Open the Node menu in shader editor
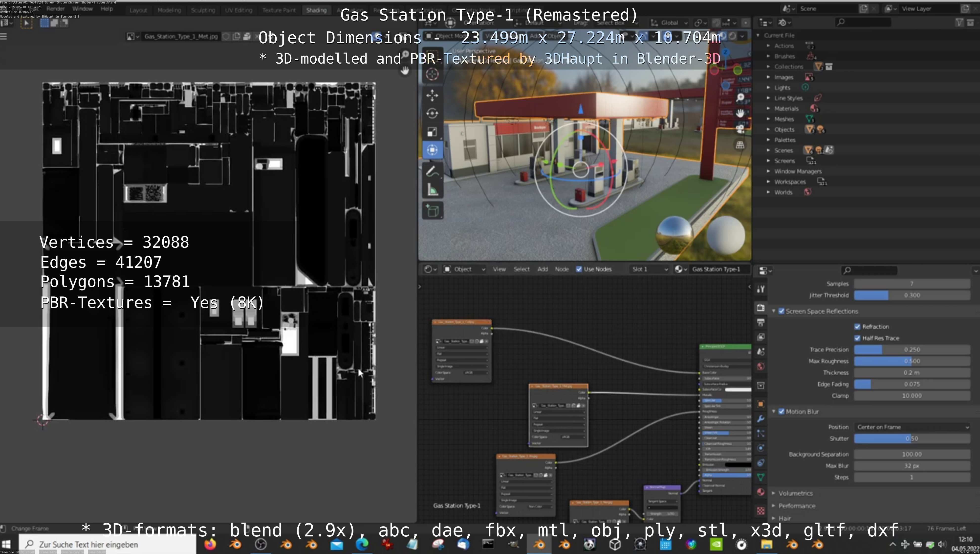 tap(562, 269)
